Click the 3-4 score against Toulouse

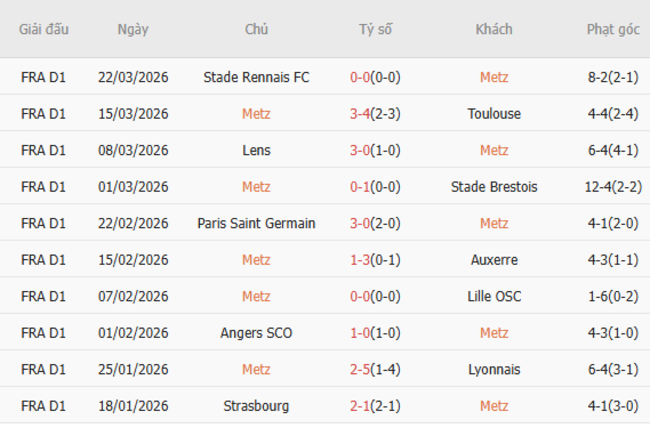[x=361, y=114]
